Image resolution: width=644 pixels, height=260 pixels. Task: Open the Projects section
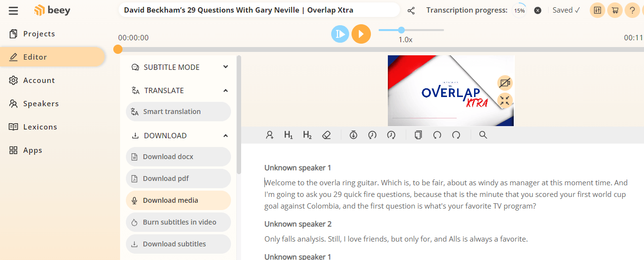32,34
